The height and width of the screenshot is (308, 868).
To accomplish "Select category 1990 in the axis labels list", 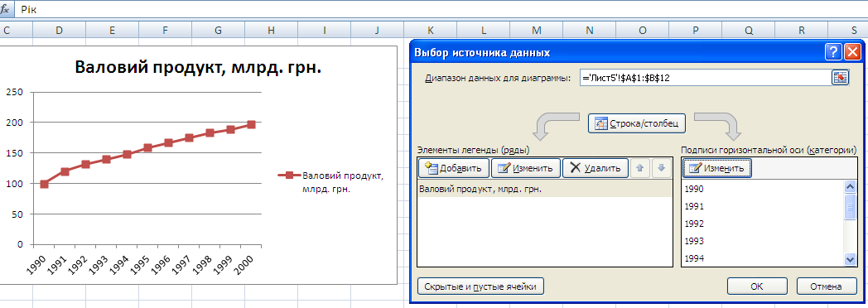I will (x=762, y=189).
